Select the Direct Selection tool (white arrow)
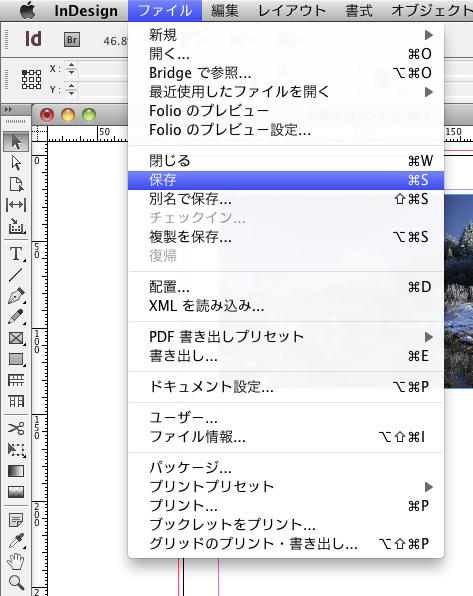Viewport: 473px width, 596px height. tap(16, 163)
